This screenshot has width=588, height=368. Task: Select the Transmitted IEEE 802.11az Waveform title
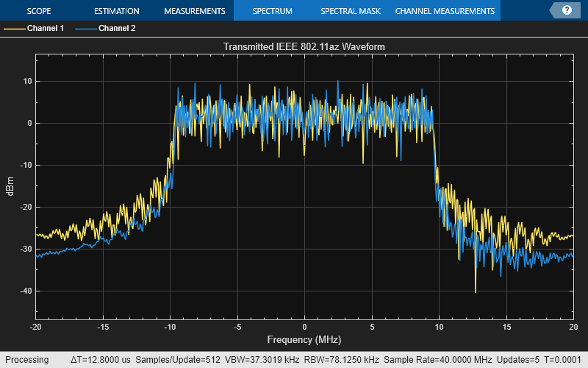click(x=304, y=46)
